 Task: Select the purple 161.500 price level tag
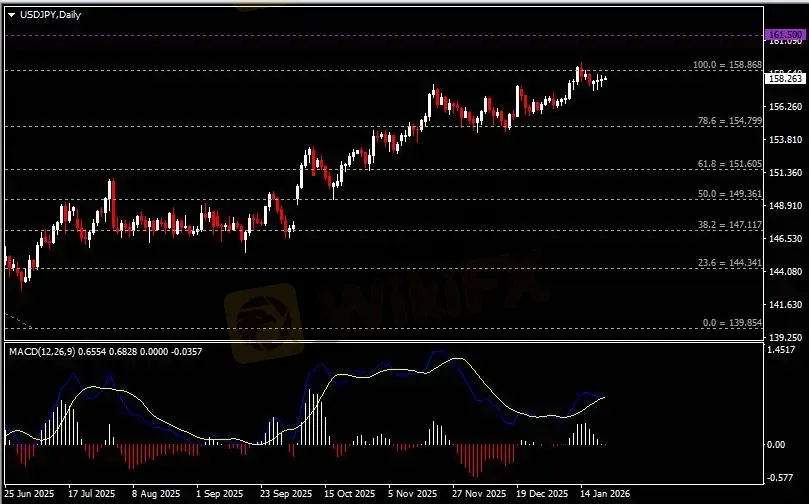coord(783,35)
